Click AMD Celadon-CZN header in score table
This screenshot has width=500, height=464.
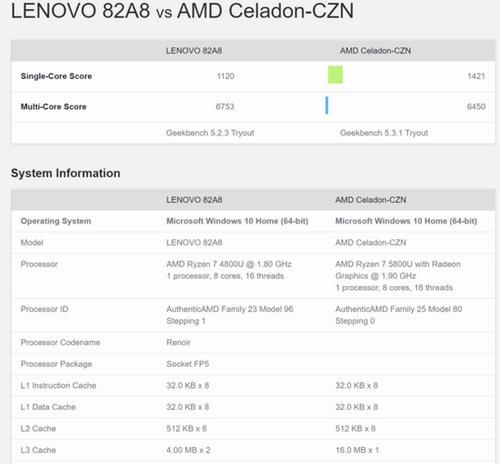[x=375, y=51]
